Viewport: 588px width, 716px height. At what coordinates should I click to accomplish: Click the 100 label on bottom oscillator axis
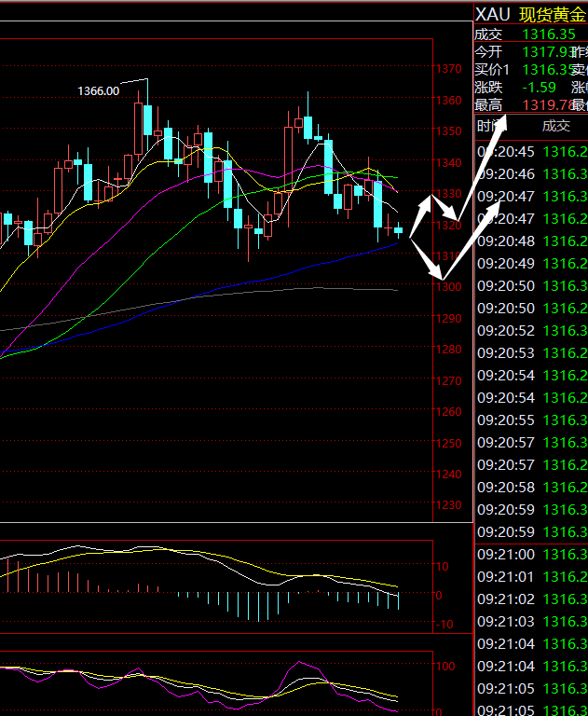click(445, 667)
